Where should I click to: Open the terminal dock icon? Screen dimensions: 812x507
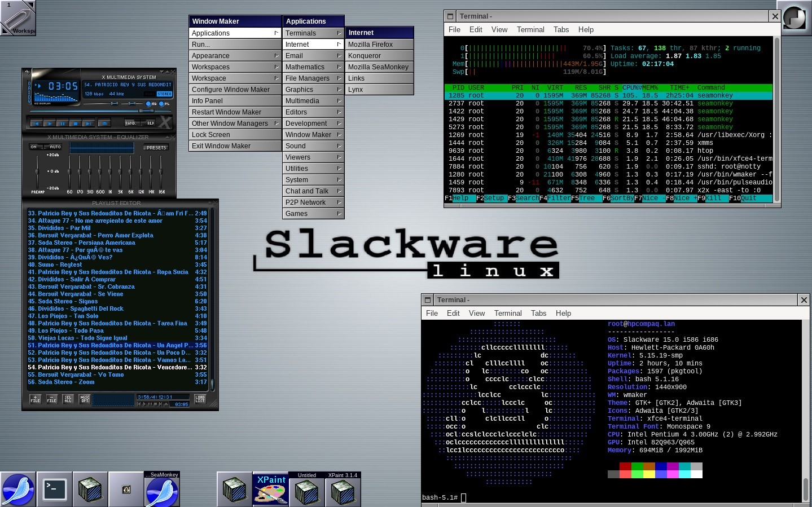pos(54,488)
